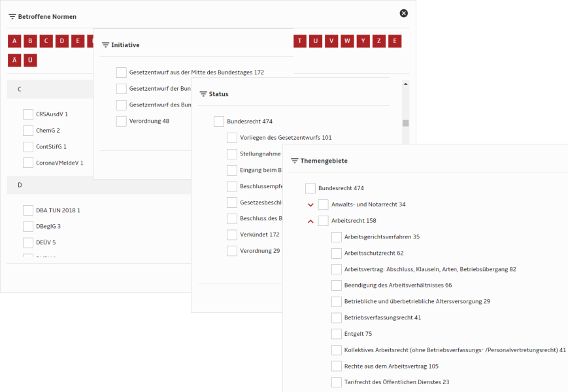Filter norms by letter Ü

click(x=30, y=60)
